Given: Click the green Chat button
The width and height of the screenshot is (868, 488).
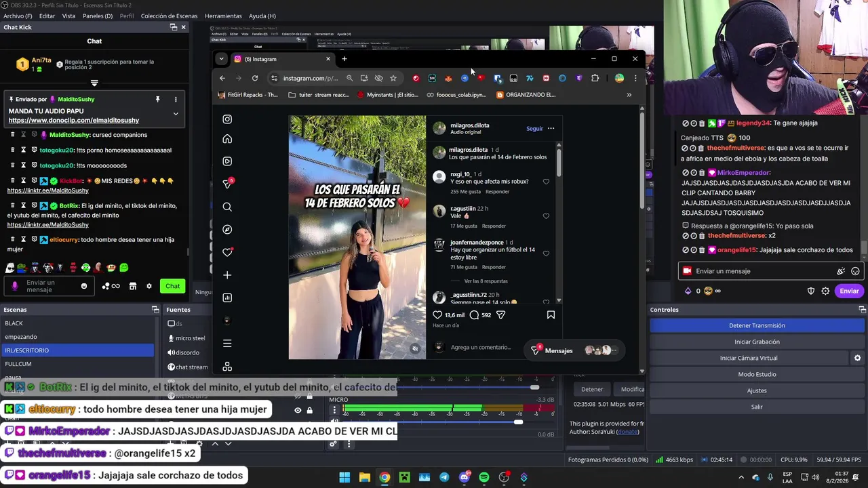Looking at the screenshot, I should coord(173,286).
